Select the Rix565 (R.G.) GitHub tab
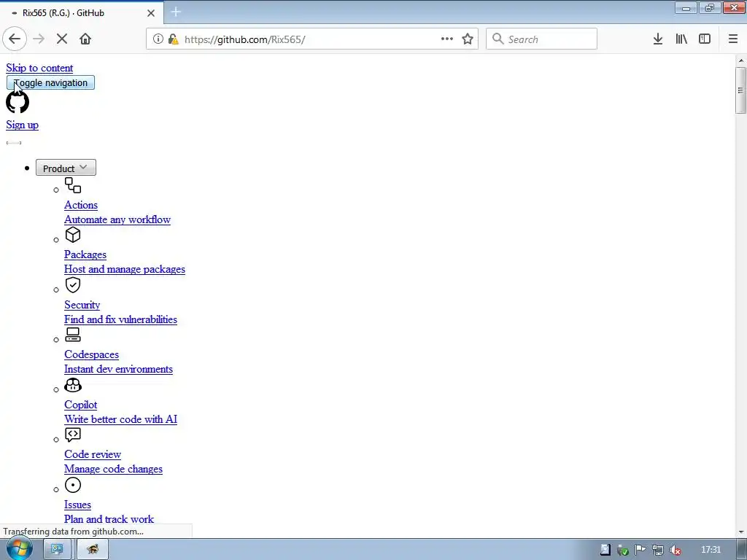This screenshot has height=560, width=747. tap(82, 13)
